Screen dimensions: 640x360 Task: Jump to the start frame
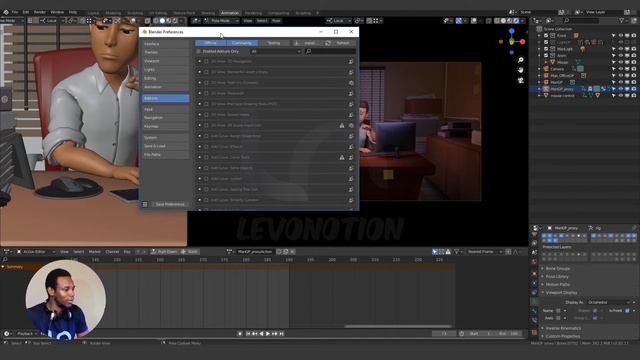248,333
